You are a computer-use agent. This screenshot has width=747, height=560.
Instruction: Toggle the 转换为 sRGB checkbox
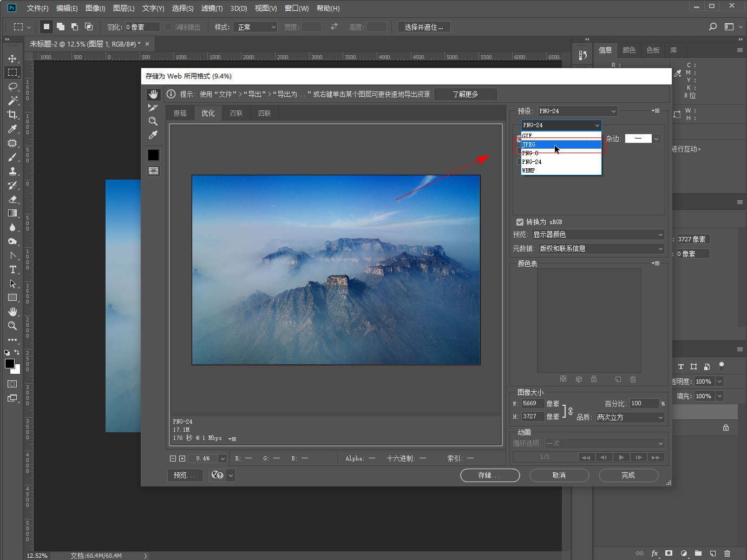pos(520,222)
